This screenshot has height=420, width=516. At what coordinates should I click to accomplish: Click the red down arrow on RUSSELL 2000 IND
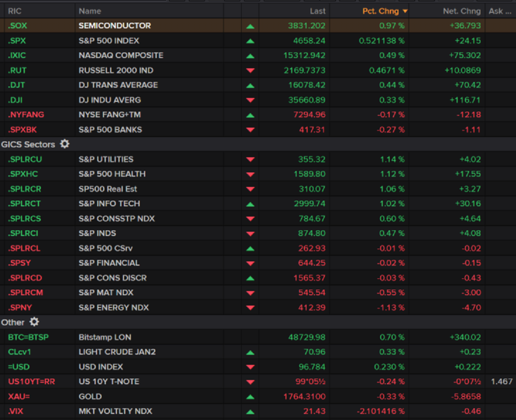(x=250, y=70)
